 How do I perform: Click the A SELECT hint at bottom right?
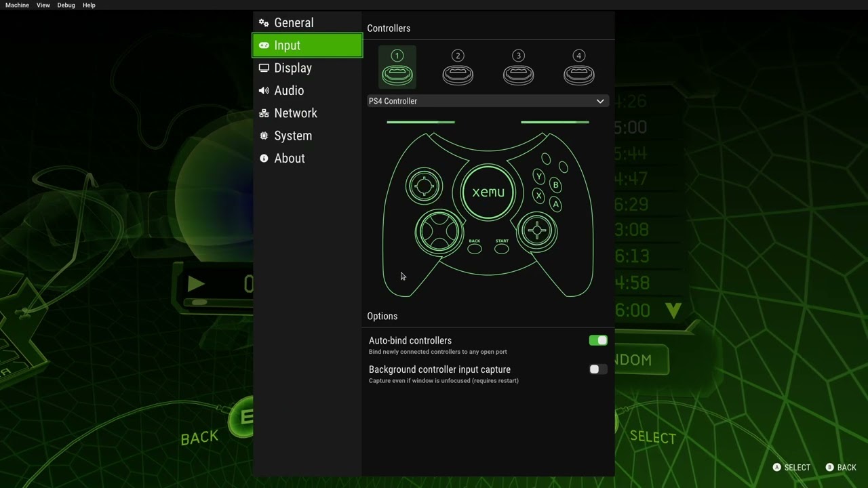tap(791, 468)
